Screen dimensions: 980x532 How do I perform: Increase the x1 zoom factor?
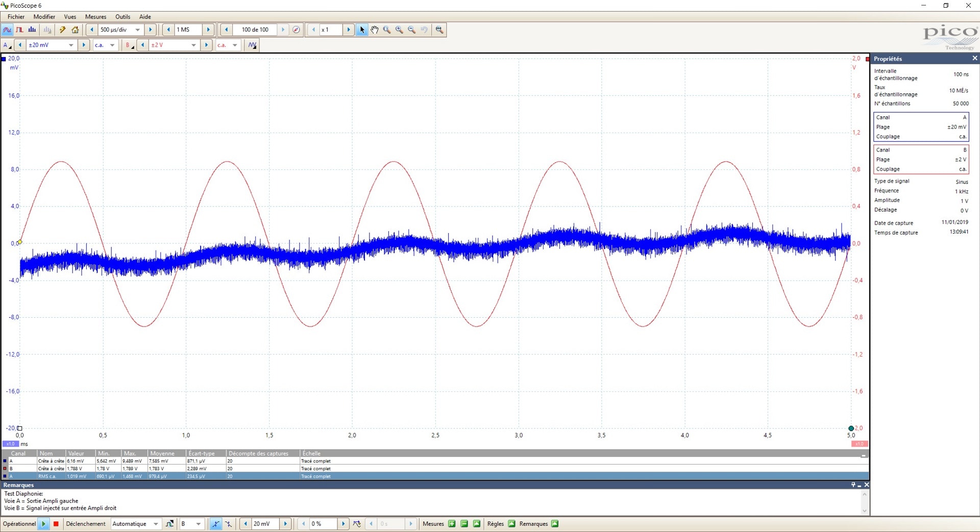point(349,30)
